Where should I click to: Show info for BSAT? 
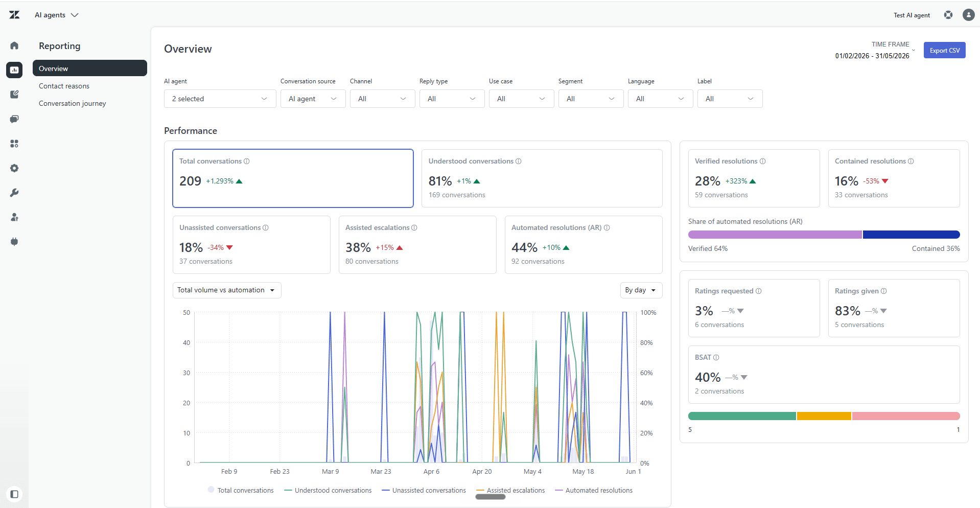(716, 357)
